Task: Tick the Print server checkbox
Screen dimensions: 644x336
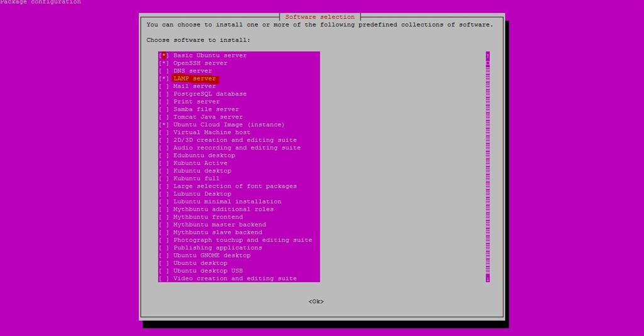Action: (164, 102)
